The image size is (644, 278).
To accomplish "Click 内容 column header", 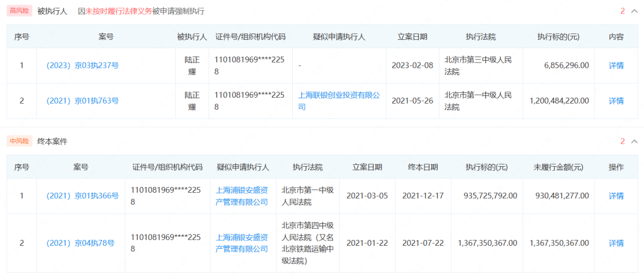I will pos(616,36).
